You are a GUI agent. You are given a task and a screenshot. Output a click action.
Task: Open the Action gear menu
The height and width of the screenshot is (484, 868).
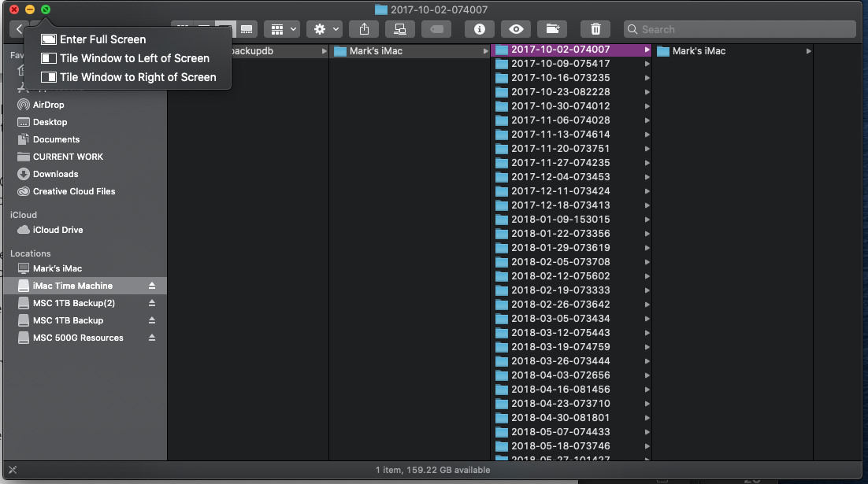325,29
